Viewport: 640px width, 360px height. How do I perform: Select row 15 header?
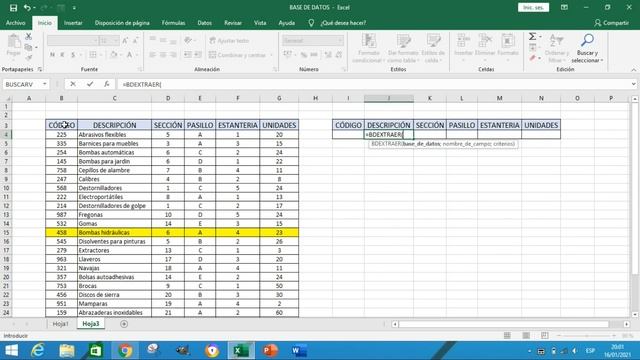point(6,232)
